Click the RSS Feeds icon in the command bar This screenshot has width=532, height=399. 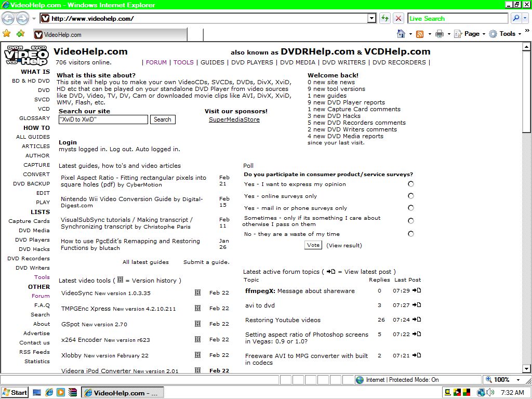pyautogui.click(x=420, y=34)
